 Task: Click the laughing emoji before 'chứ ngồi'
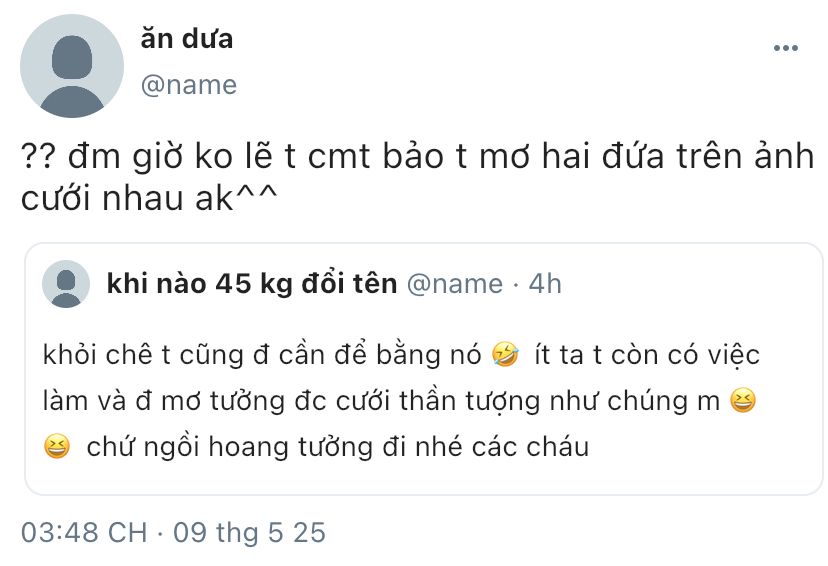pos(57,446)
